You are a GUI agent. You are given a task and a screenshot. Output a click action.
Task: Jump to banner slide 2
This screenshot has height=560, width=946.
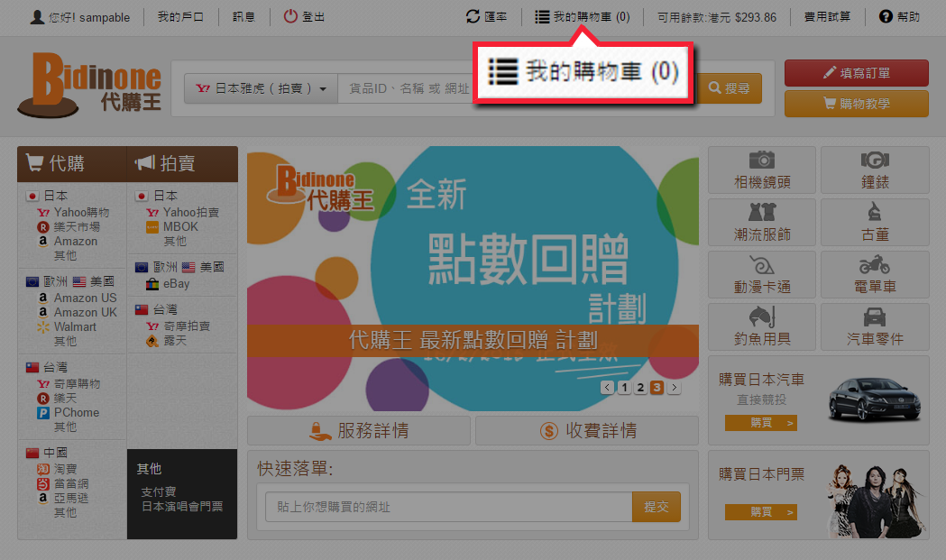pyautogui.click(x=640, y=388)
